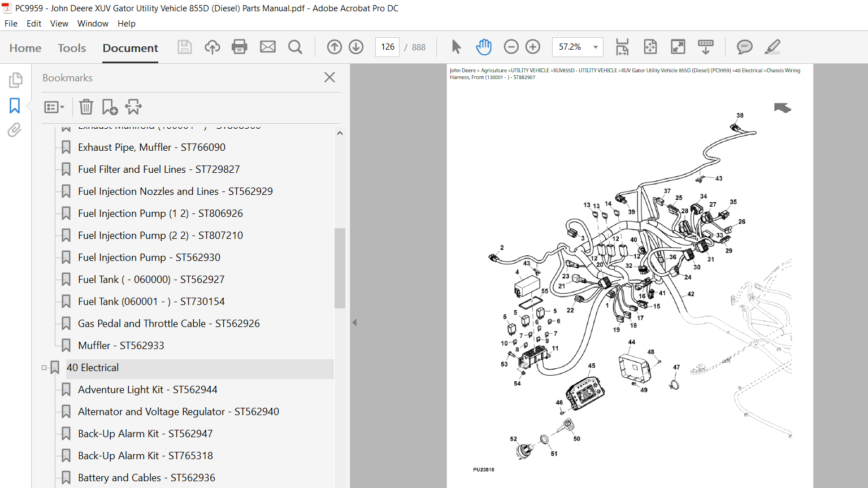Viewport: 868px width, 488px height.
Task: Open bookmark options dropdown menu
Action: click(x=54, y=107)
